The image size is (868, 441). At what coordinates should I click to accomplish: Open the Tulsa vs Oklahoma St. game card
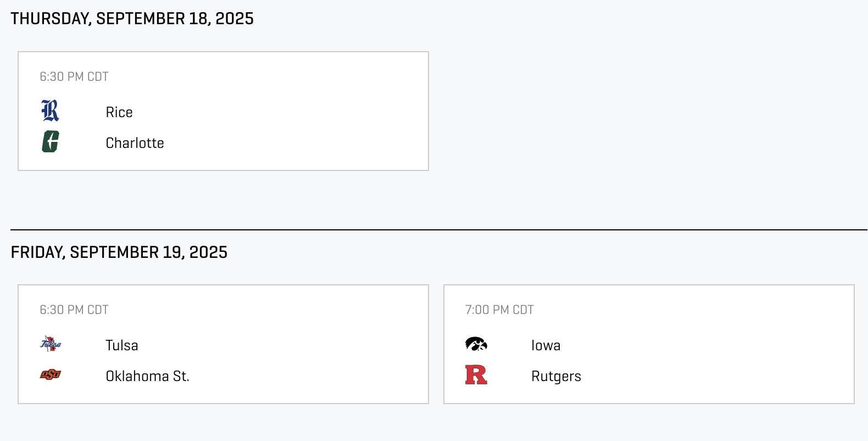(x=223, y=344)
